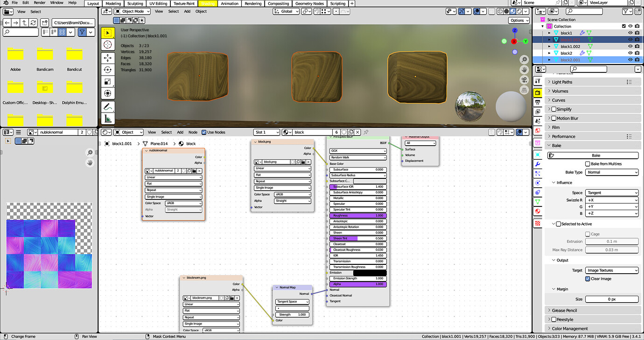
Task: Select the Measure ruler tool
Action: click(x=108, y=119)
